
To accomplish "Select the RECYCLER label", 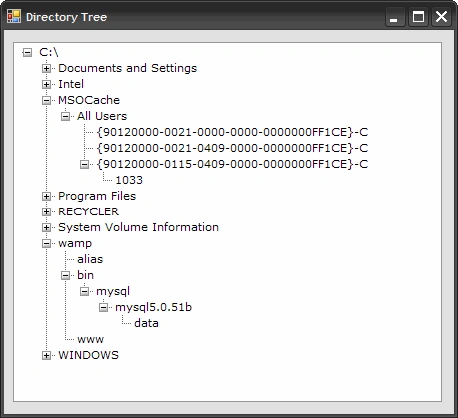I will click(x=88, y=212).
